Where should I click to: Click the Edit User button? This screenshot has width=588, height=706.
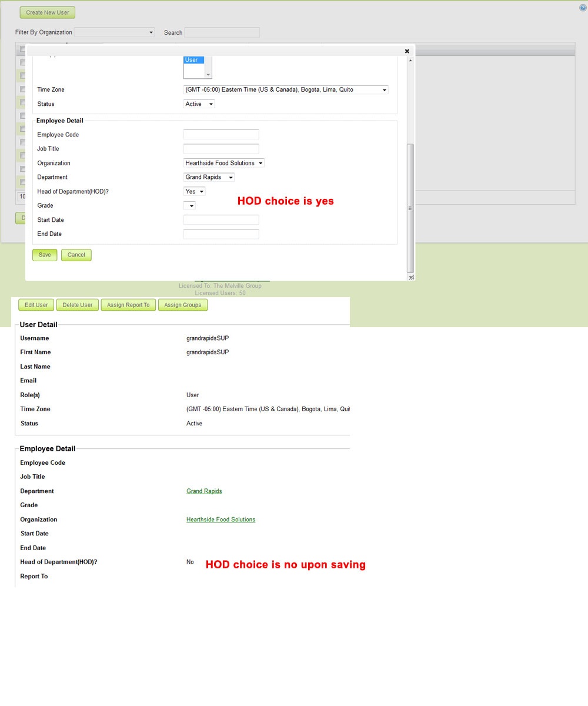pos(36,305)
